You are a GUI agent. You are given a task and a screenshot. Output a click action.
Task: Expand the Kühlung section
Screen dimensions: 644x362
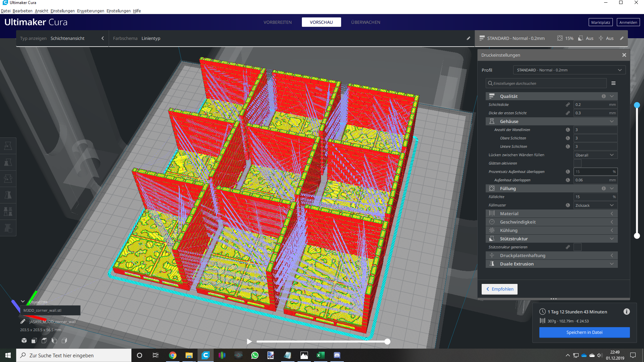click(x=551, y=230)
